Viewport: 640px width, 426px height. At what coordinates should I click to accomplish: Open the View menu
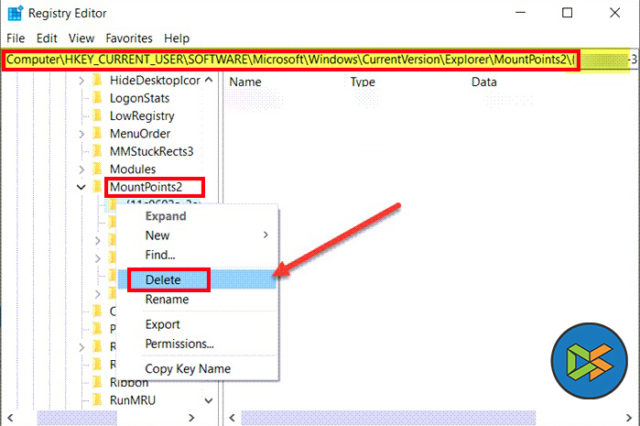point(81,38)
